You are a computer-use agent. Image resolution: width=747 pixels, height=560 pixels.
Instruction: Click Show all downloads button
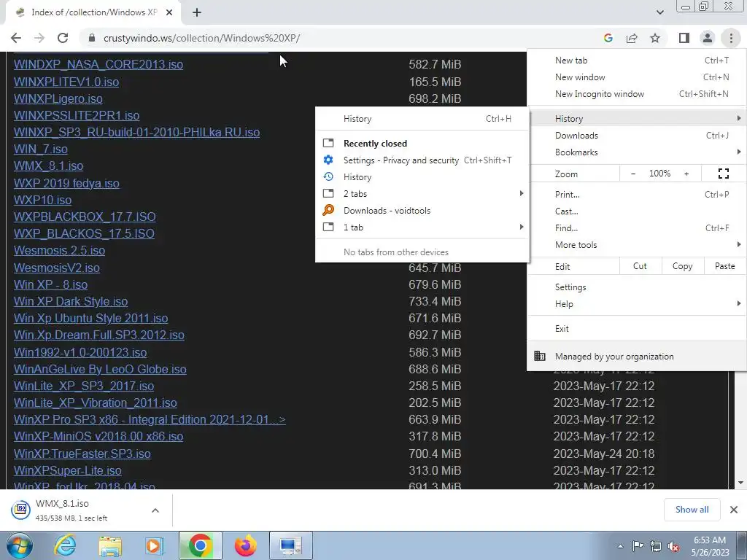coord(692,510)
